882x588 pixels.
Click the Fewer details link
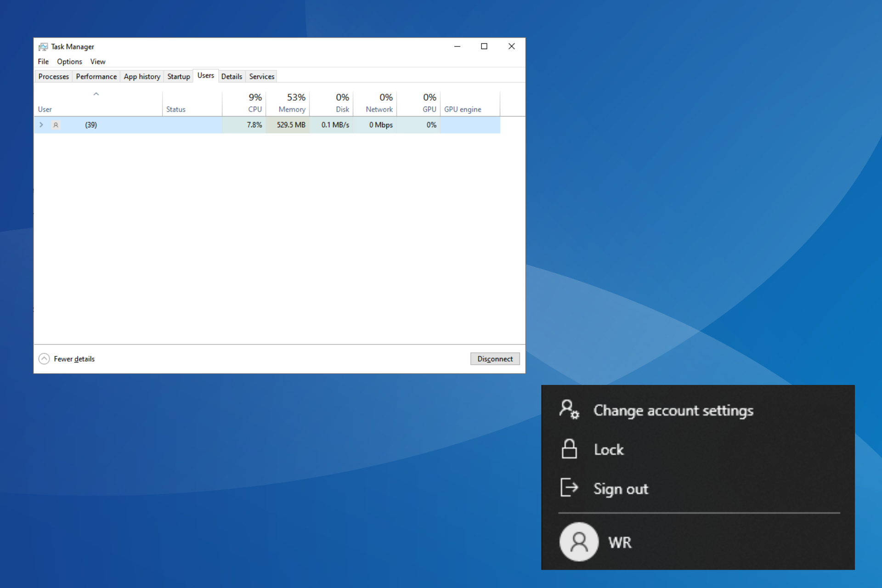(74, 359)
